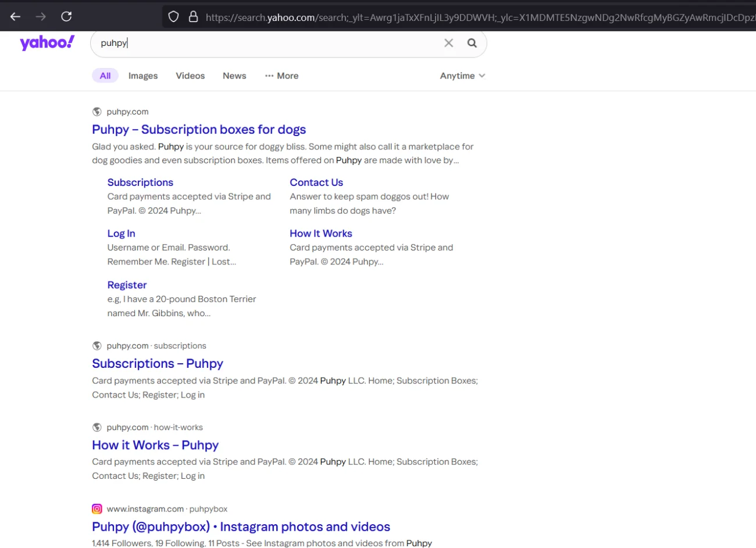This screenshot has height=548, width=756.
Task: Switch to the Images tab
Action: [x=143, y=76]
